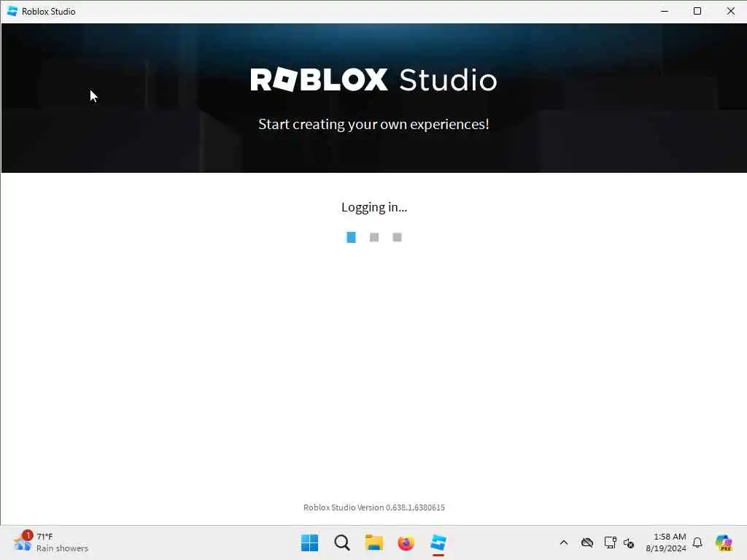Click 'Start creating your own experiences!' text

click(x=373, y=124)
